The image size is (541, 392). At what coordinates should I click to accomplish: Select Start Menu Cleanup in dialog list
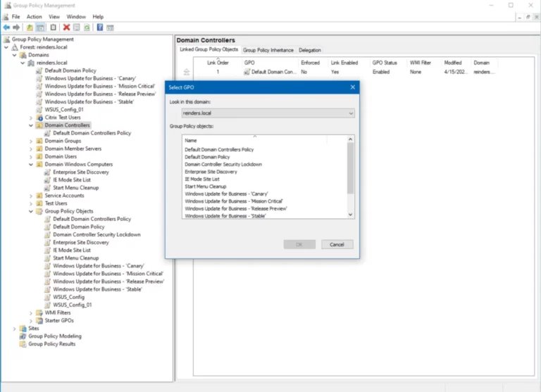click(x=205, y=186)
